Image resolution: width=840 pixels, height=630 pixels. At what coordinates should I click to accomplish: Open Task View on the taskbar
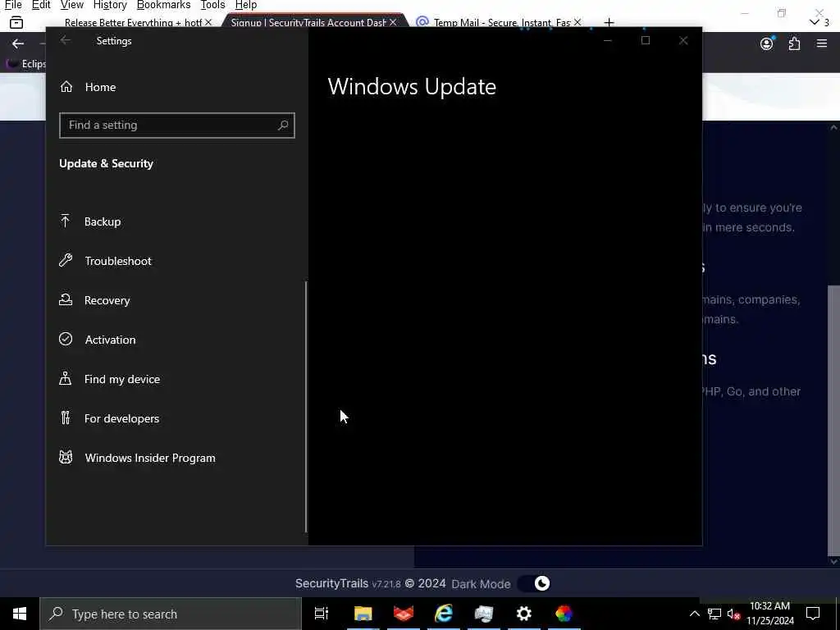pos(322,614)
